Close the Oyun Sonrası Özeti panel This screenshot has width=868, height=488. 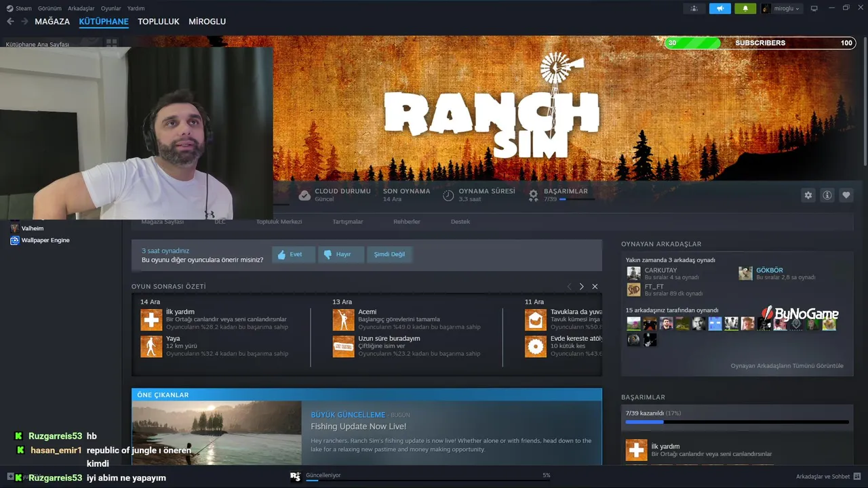595,287
